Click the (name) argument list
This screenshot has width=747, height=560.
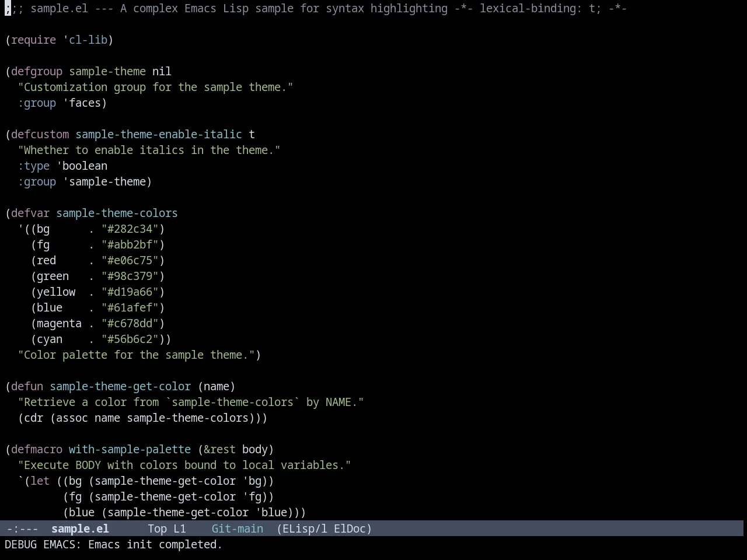point(217,386)
